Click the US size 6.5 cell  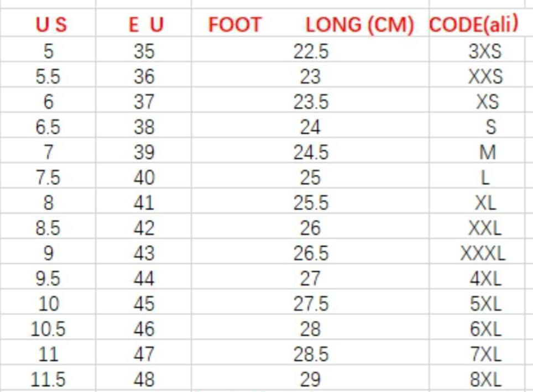(48, 127)
